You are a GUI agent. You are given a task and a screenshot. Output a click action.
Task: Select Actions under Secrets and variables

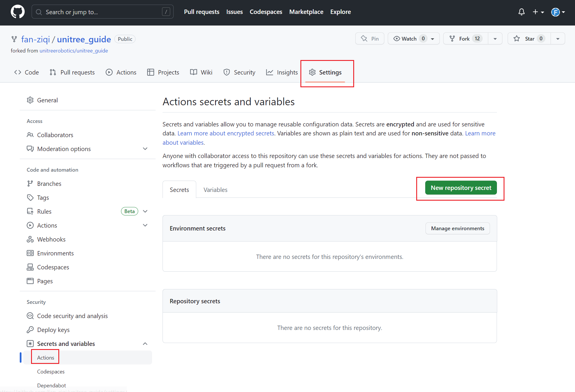(88, 357)
